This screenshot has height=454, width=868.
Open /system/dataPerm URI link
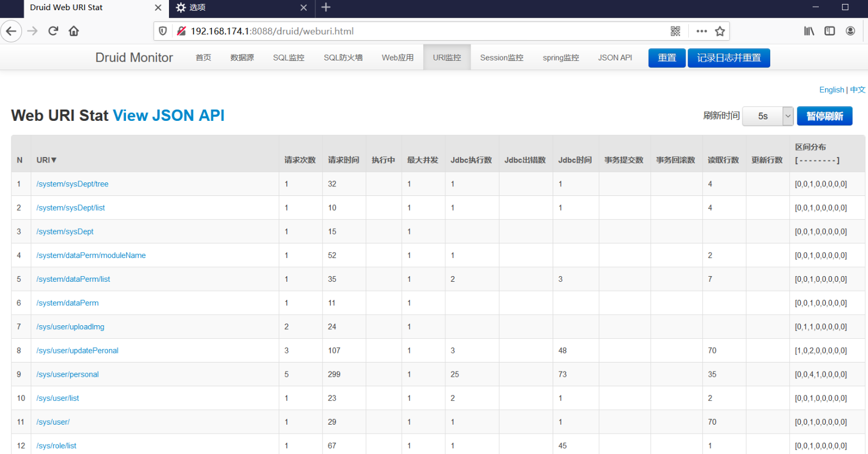[x=67, y=303]
